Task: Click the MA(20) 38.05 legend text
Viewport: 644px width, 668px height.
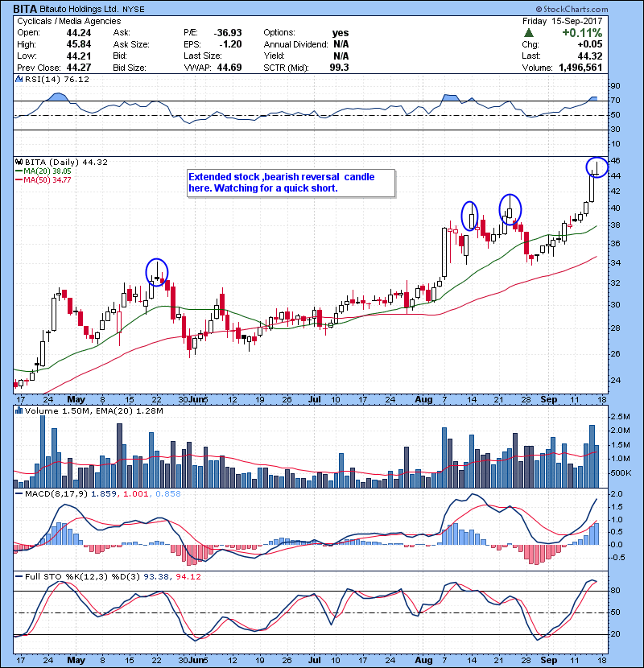Action: pos(47,171)
